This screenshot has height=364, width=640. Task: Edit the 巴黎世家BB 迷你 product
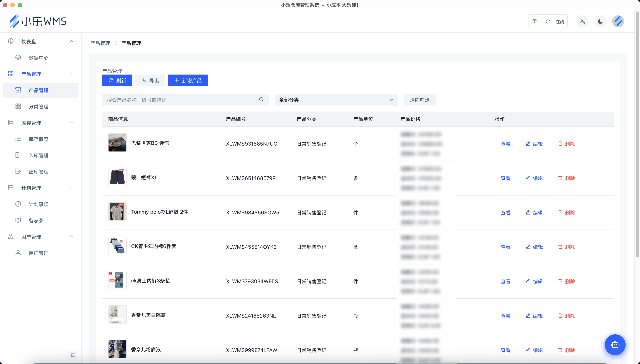click(534, 144)
